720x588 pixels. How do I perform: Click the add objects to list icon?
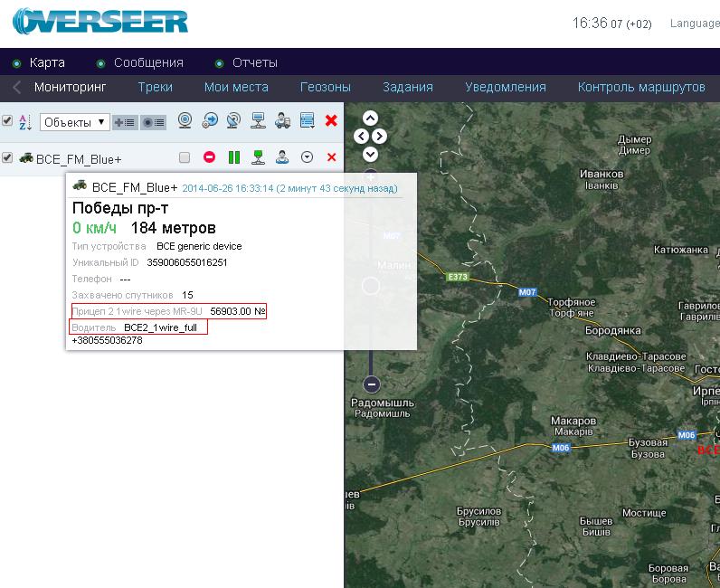pos(125,121)
